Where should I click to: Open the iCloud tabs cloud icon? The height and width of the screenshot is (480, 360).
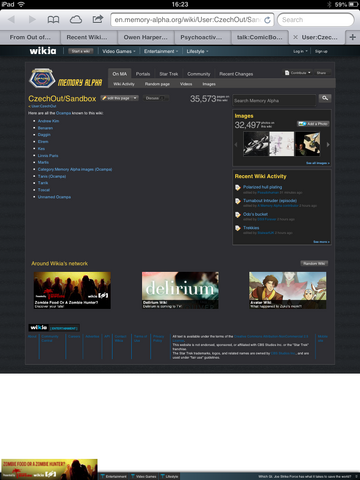click(x=76, y=20)
